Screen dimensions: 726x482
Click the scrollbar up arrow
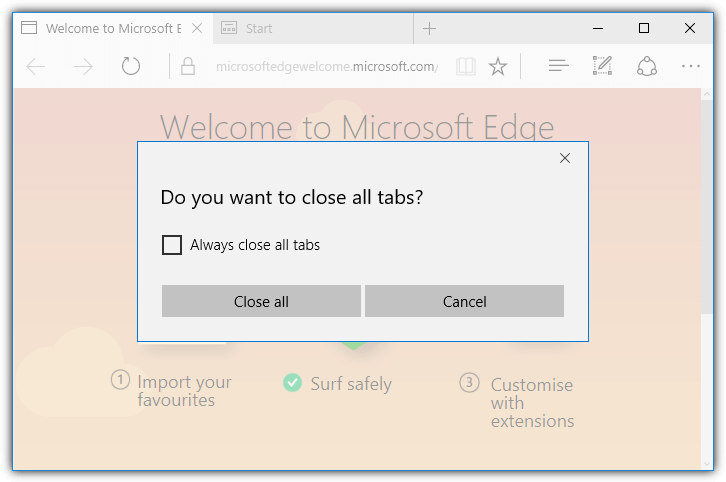click(x=707, y=94)
